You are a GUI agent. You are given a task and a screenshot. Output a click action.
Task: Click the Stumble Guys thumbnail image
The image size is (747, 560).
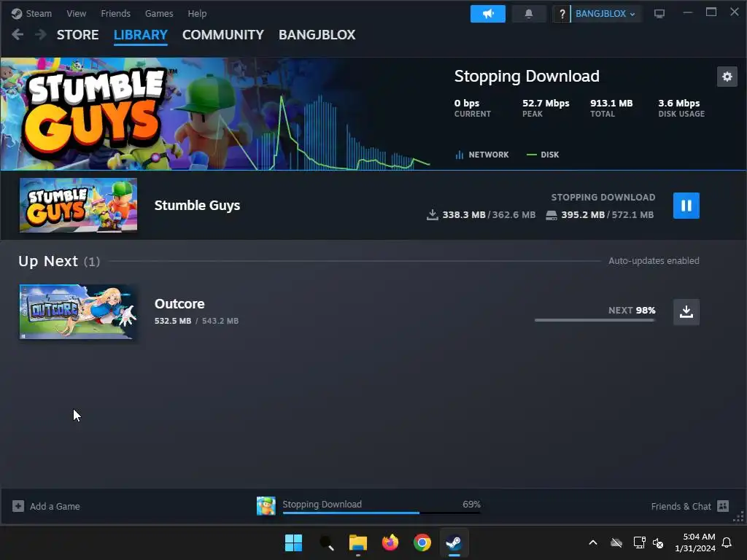[78, 205]
